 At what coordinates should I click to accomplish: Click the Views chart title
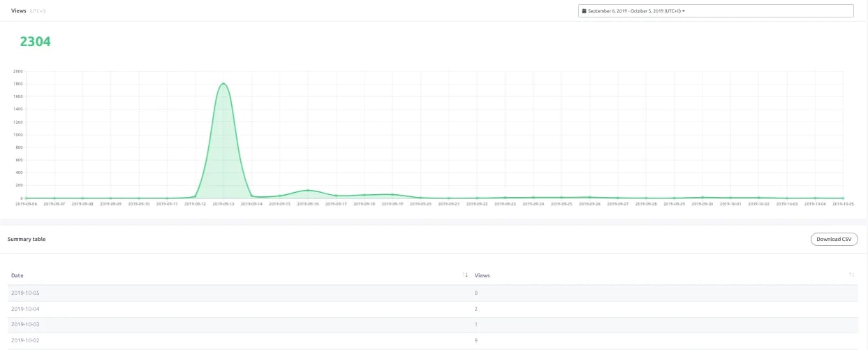(19, 10)
